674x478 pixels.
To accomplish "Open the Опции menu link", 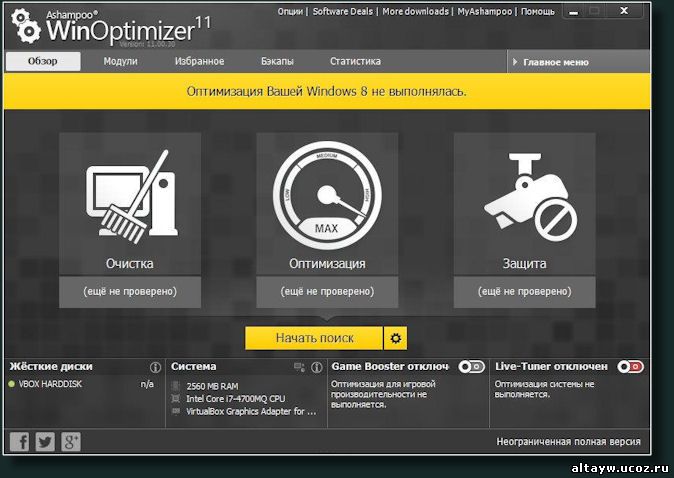I will pyautogui.click(x=290, y=12).
